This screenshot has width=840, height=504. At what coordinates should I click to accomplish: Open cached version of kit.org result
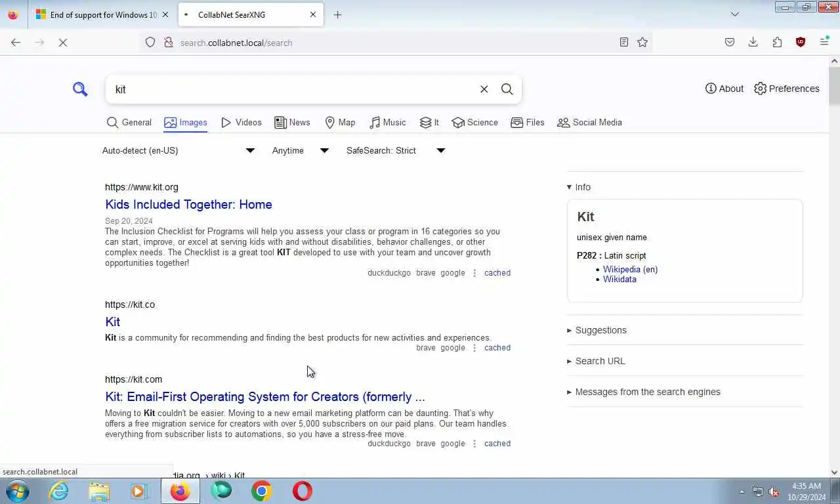click(x=497, y=273)
